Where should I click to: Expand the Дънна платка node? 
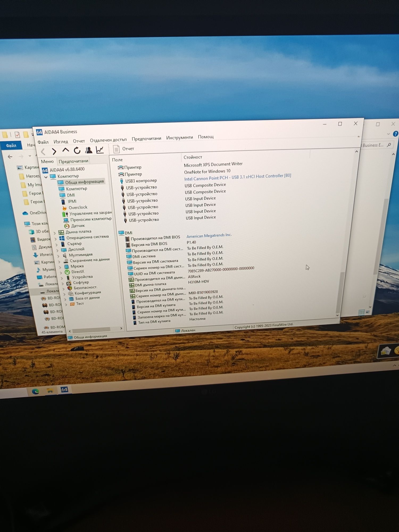pos(55,233)
